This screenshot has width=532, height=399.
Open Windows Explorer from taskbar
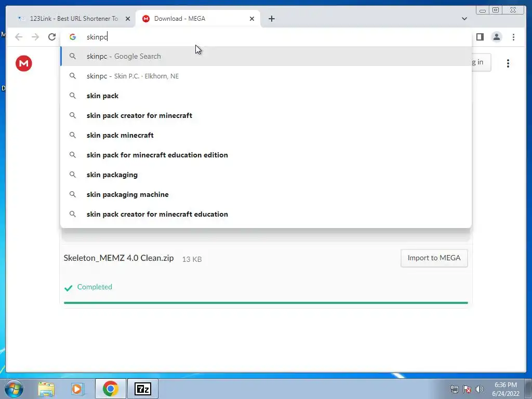tap(46, 389)
